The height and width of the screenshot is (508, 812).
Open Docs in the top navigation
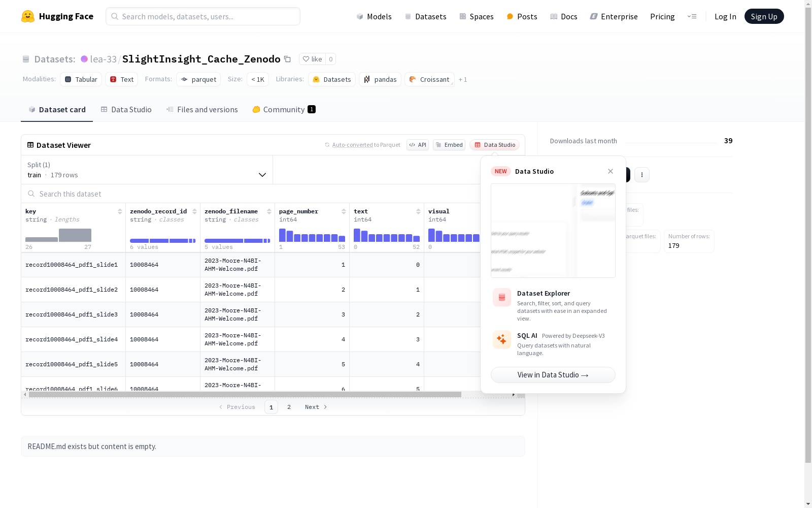click(x=564, y=16)
